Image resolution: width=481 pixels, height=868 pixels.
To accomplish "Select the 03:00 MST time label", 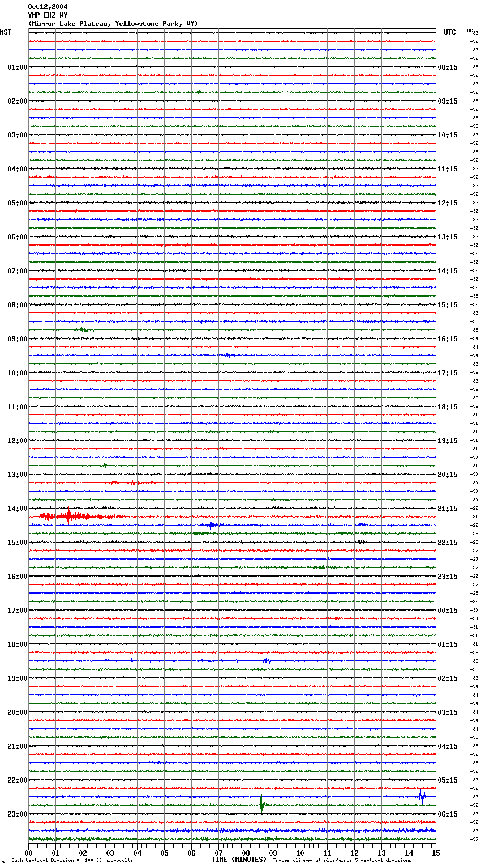I will click(x=17, y=135).
